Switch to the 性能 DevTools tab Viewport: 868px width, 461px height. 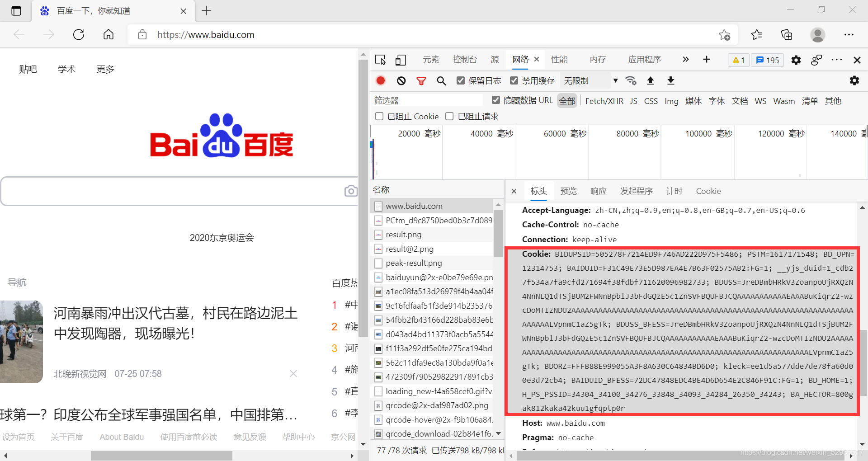559,60
